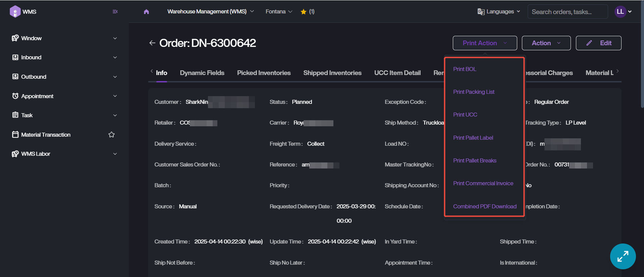Switch to the UCC Item Detail tab
This screenshot has width=644, height=277.
[x=397, y=73]
